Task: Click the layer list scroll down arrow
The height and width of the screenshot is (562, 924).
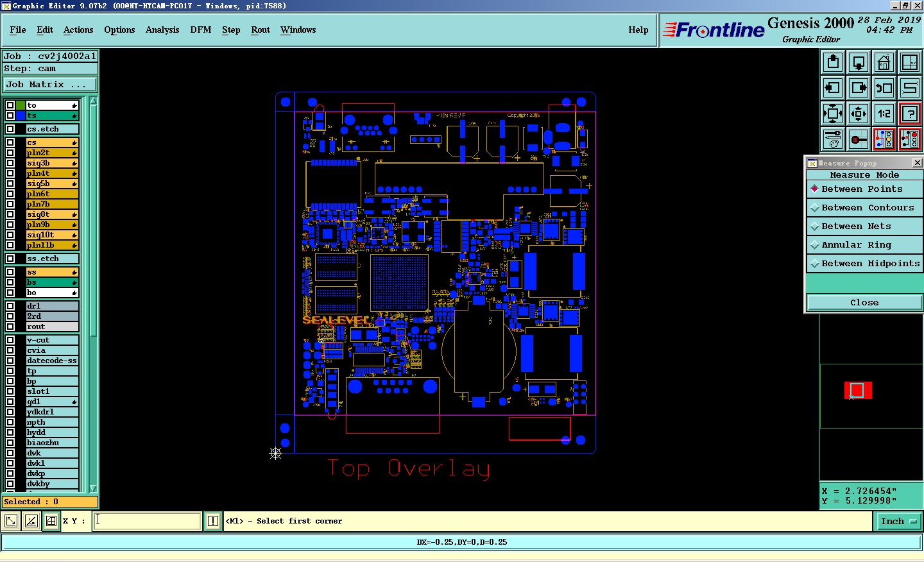Action: (94, 488)
